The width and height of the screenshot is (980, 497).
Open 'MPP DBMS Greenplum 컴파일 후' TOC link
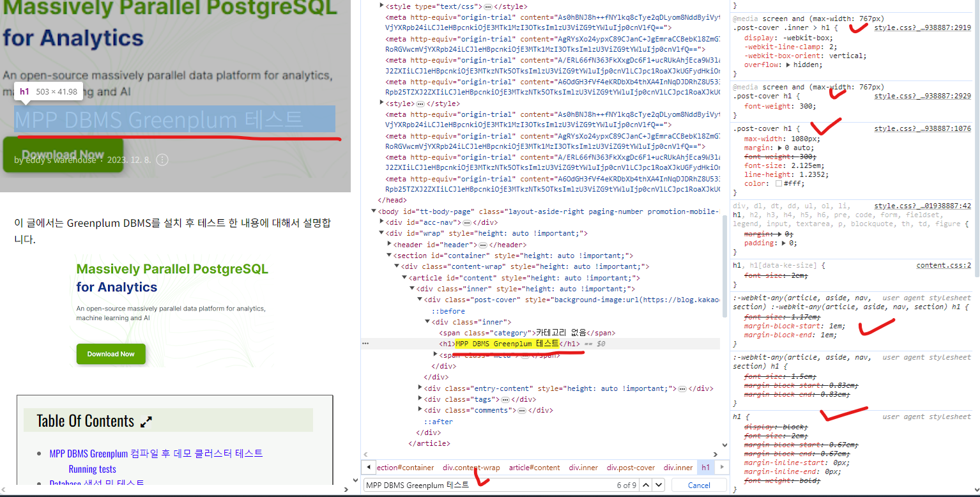(x=156, y=454)
